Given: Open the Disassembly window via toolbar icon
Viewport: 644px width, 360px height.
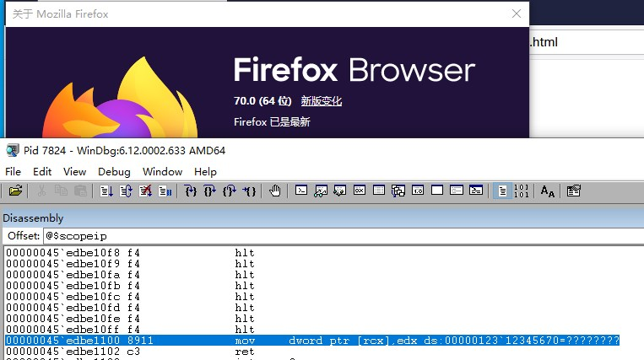Looking at the screenshot, I should (418, 191).
